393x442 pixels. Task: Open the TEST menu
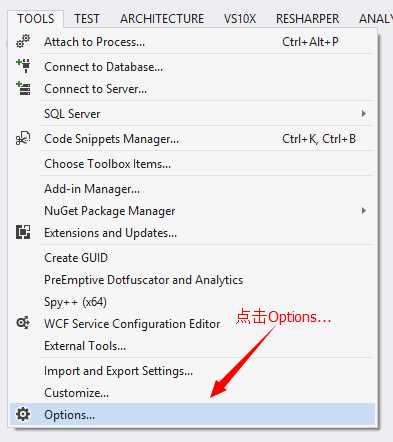tap(87, 19)
